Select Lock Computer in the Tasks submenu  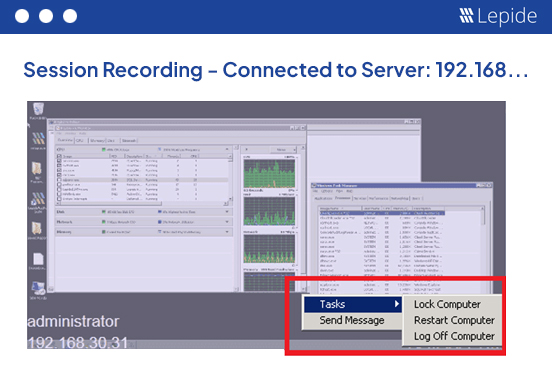pos(447,304)
